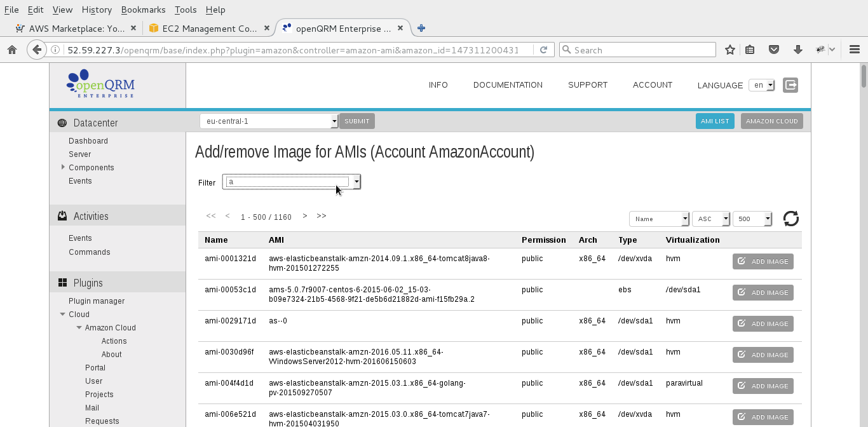The image size is (868, 427).
Task: Open the Firefox hamburger menu
Action: (855, 50)
